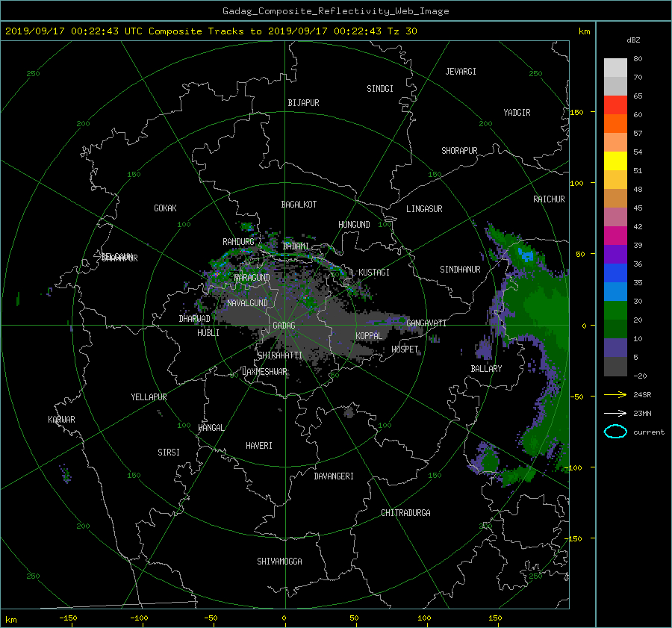Click the SINDHANUR label
Image resolution: width=672 pixels, height=628 pixels.
tap(460, 270)
